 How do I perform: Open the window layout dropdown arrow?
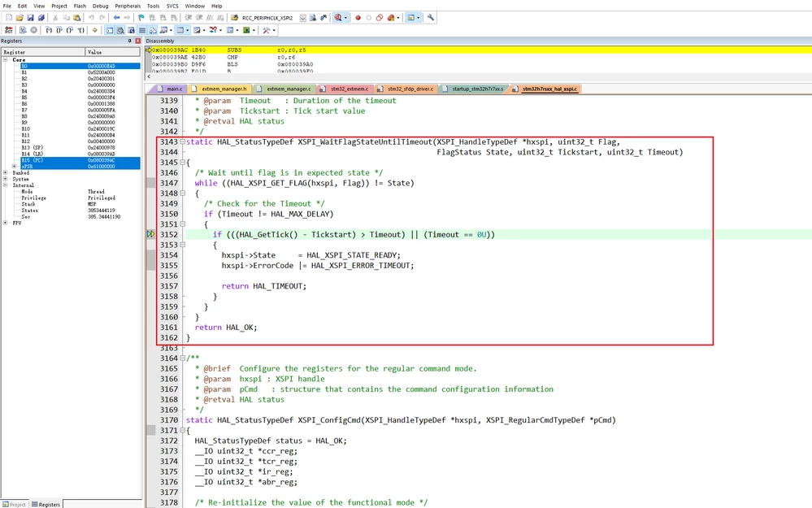pos(419,18)
